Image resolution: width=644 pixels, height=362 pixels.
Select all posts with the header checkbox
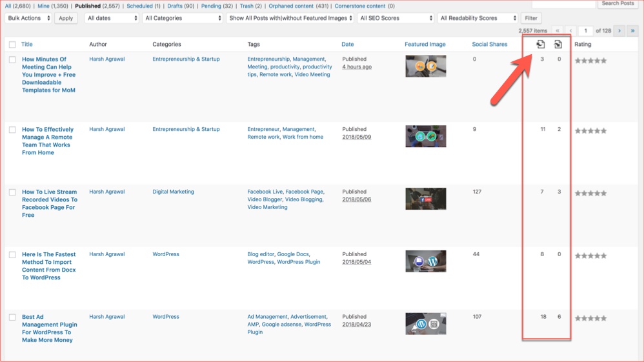point(12,45)
